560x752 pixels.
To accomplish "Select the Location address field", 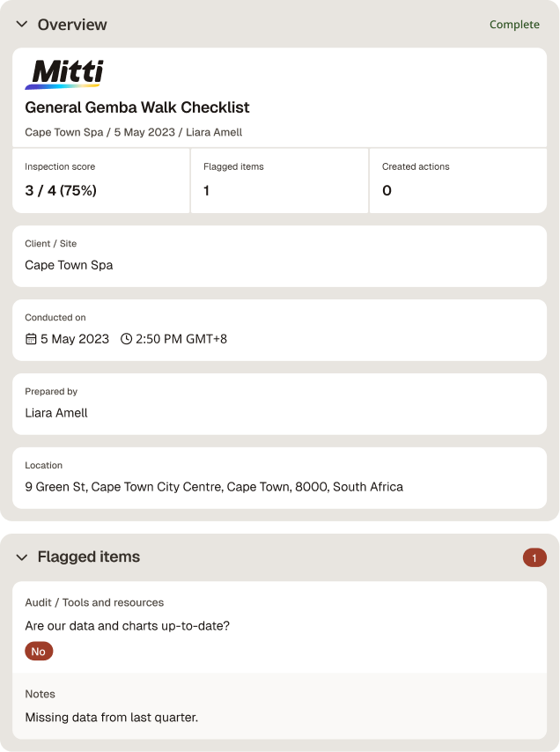I will click(x=279, y=478).
